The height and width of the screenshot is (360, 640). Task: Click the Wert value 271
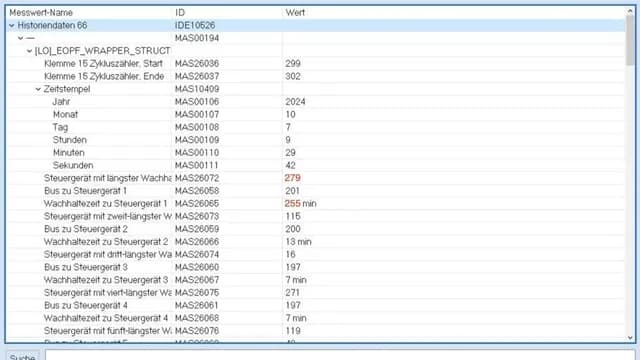(293, 293)
